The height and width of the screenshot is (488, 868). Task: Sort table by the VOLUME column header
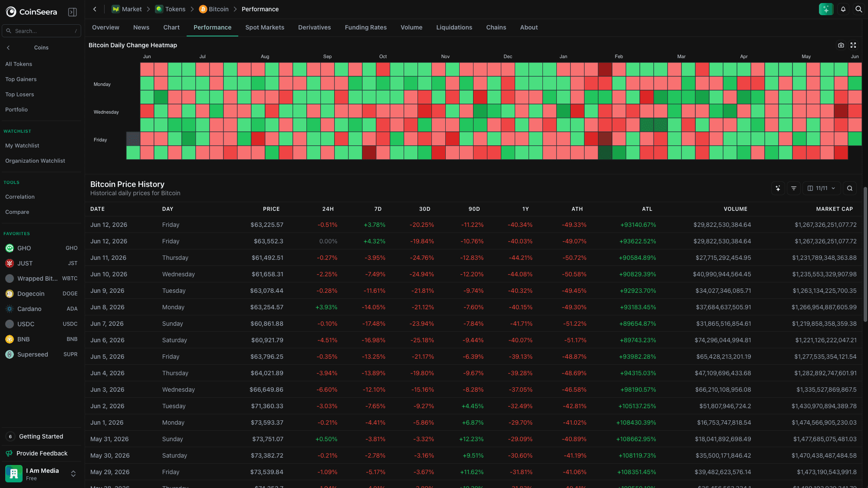click(735, 209)
